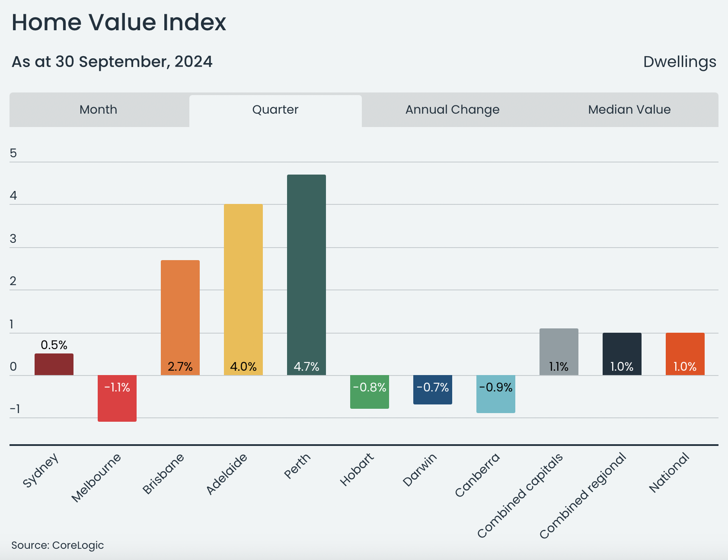Select the grey Combined capitals 1.1% bar
This screenshot has width=728, height=560.
point(559,352)
